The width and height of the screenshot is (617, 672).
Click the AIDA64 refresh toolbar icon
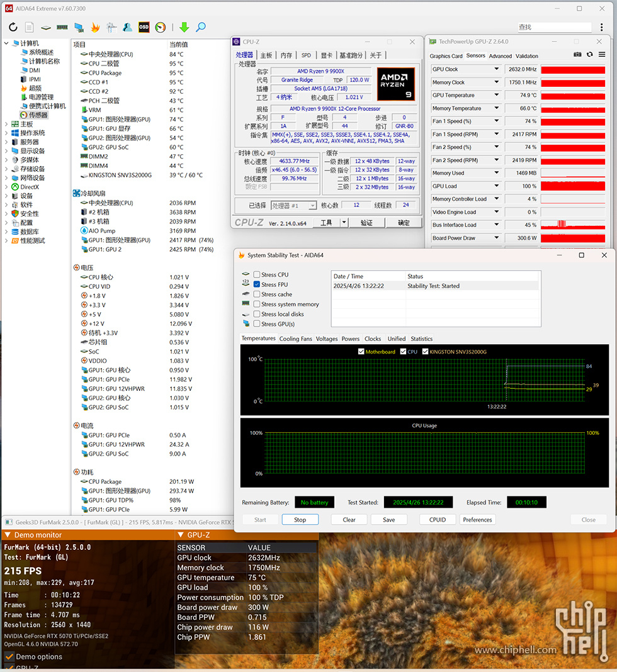[x=13, y=28]
